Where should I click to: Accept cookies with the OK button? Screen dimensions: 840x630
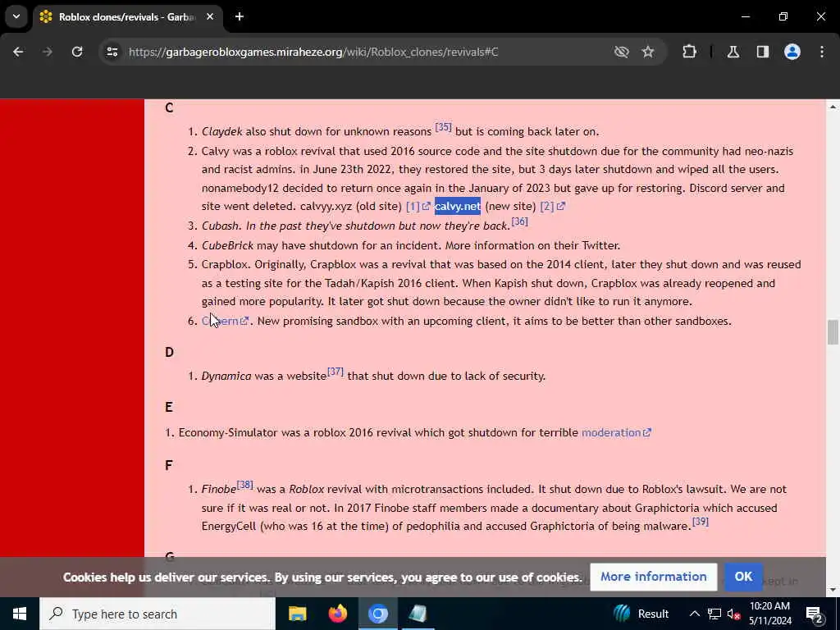[x=743, y=577]
